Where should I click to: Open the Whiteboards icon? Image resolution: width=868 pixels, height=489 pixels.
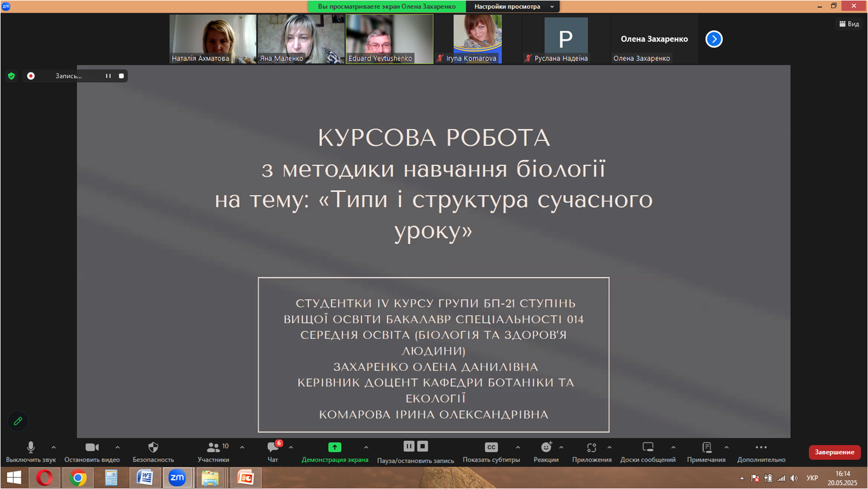[648, 448]
